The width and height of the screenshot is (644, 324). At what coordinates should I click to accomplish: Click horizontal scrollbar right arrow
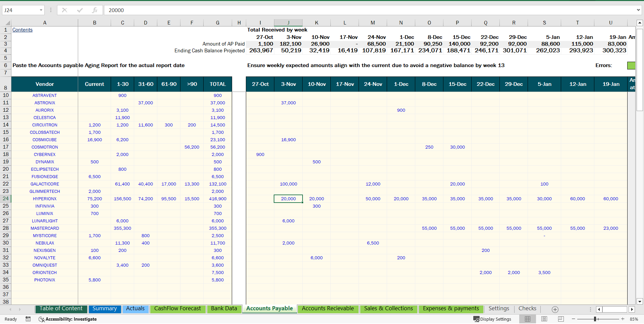(x=632, y=309)
